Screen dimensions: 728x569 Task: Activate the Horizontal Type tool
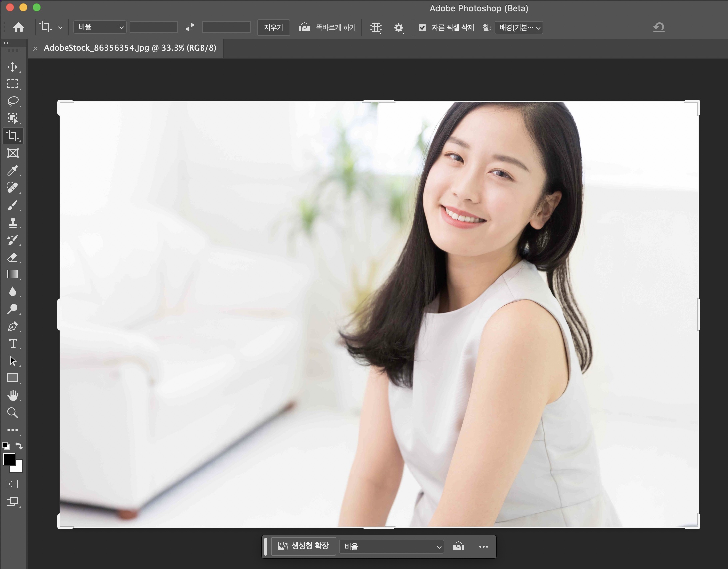click(x=13, y=343)
